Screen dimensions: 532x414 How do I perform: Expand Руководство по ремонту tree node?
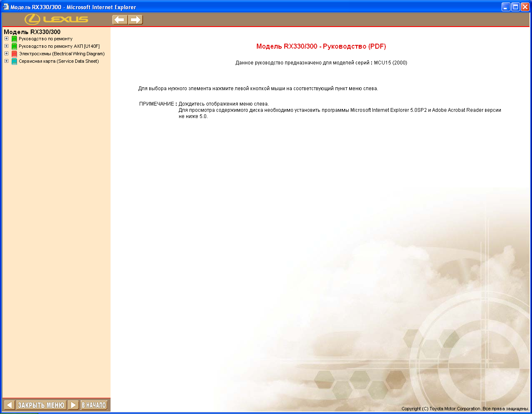coord(6,39)
